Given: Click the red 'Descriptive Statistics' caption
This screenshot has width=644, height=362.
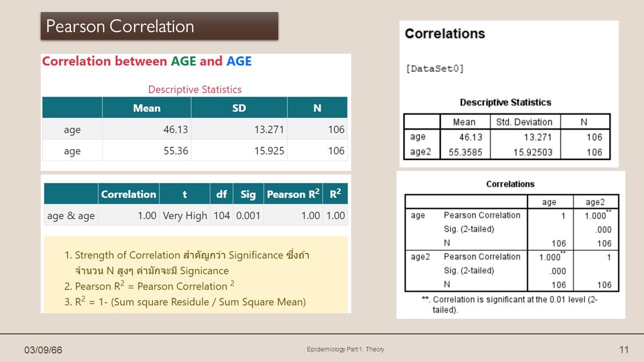Looking at the screenshot, I should pyautogui.click(x=195, y=89).
